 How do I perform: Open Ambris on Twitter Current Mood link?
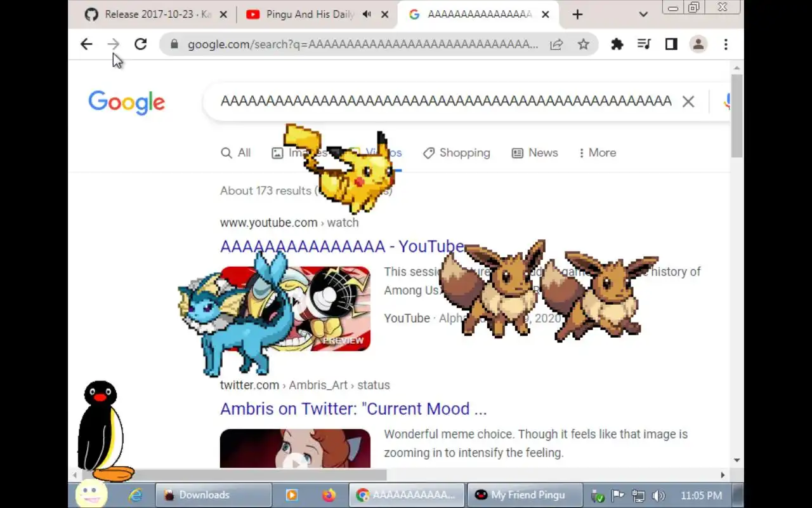coord(353,409)
